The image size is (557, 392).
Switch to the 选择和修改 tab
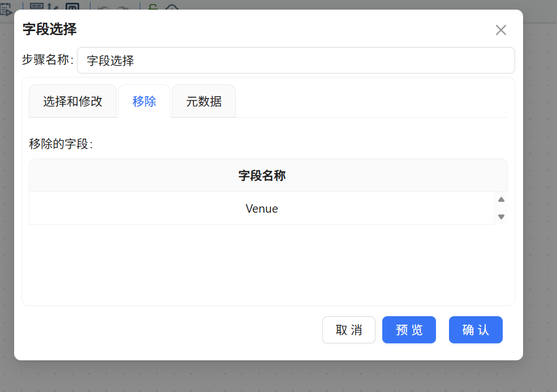point(73,101)
